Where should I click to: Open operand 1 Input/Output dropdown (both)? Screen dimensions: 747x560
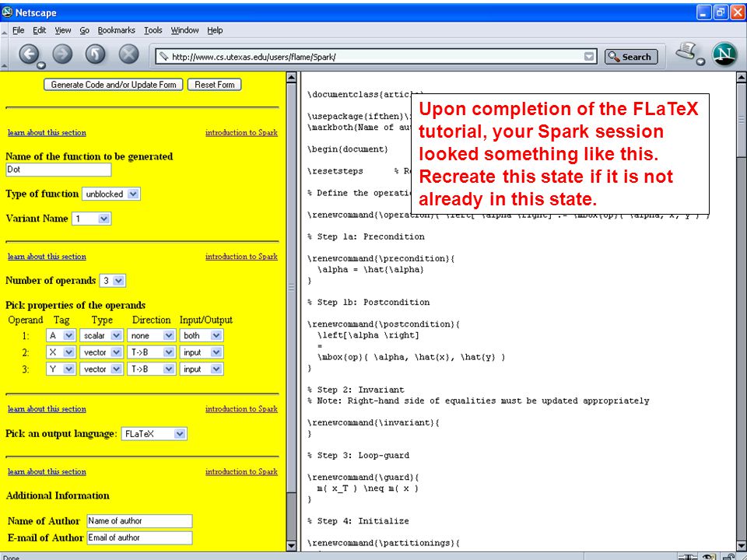201,335
